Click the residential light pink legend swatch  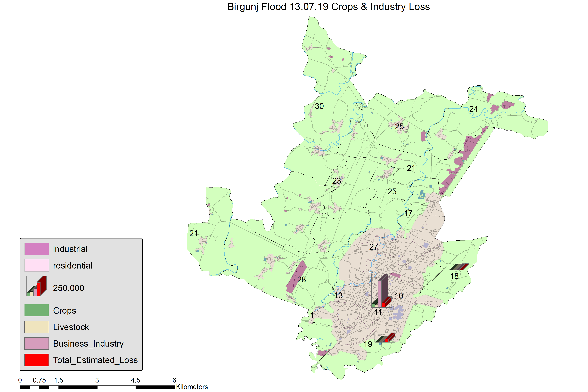tap(36, 265)
